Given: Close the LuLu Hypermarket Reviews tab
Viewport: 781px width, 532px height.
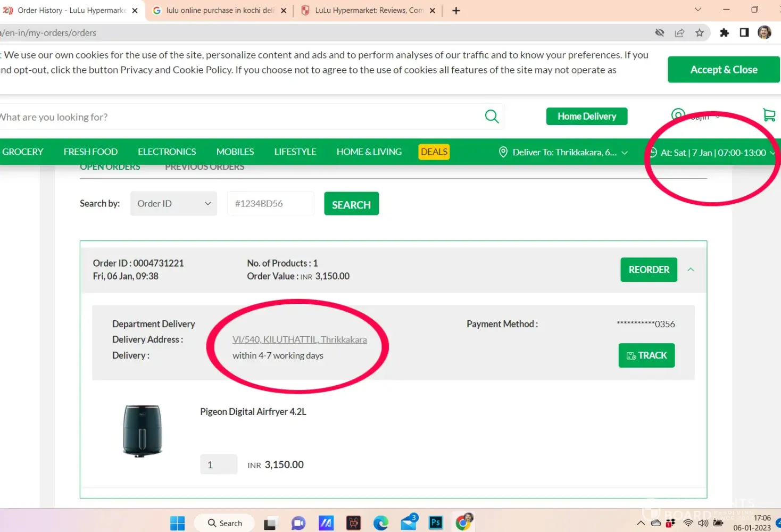Looking at the screenshot, I should (433, 11).
